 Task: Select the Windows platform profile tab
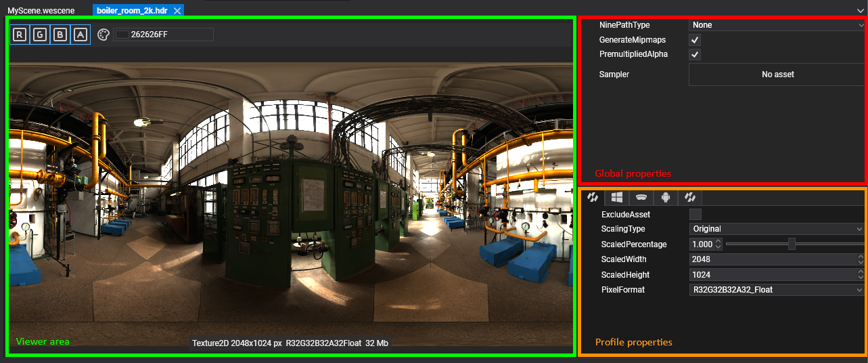coord(616,197)
